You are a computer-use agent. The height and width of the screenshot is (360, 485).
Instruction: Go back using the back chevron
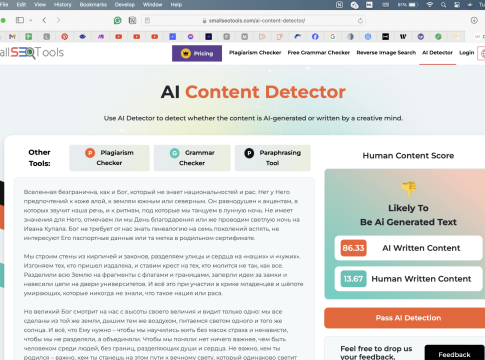(x=44, y=20)
